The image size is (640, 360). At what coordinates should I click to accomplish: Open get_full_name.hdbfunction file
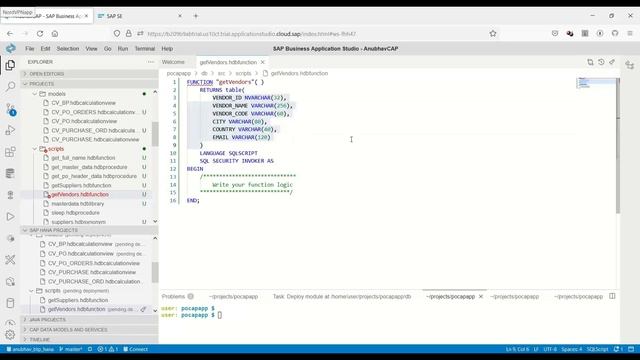coord(83,158)
